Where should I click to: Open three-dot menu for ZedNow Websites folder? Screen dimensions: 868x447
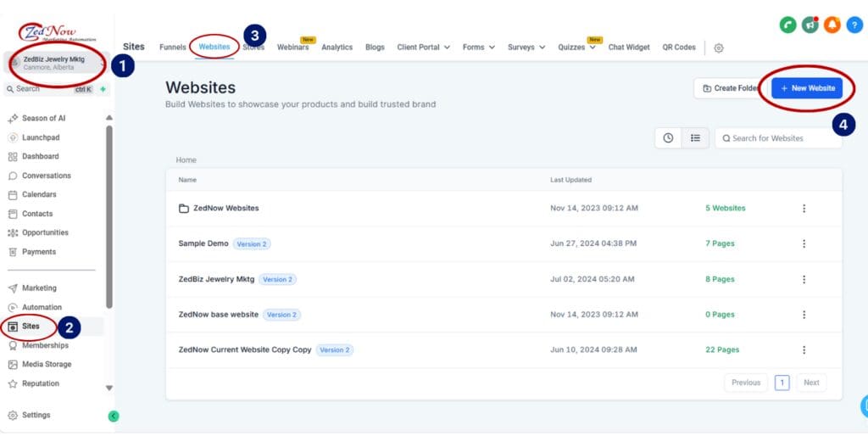[x=804, y=208]
